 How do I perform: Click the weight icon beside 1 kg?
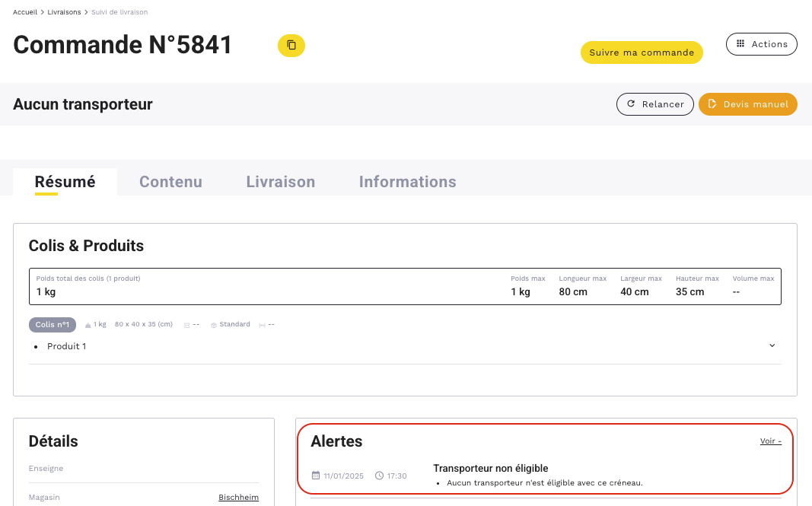(x=88, y=325)
